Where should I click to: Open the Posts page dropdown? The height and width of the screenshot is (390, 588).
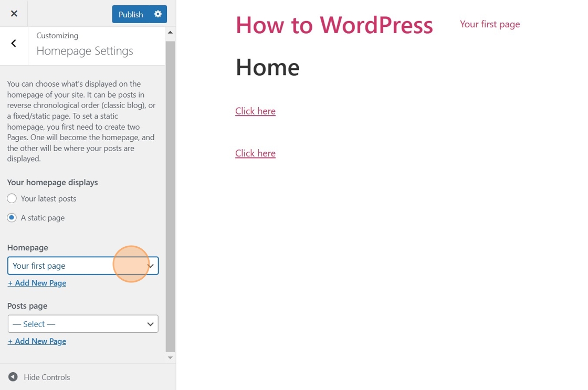tap(83, 324)
